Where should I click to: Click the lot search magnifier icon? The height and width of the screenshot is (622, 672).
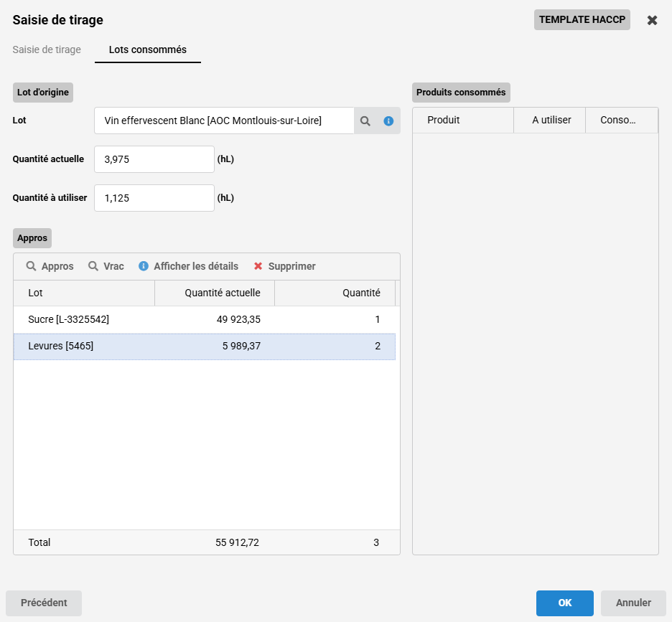click(x=365, y=121)
